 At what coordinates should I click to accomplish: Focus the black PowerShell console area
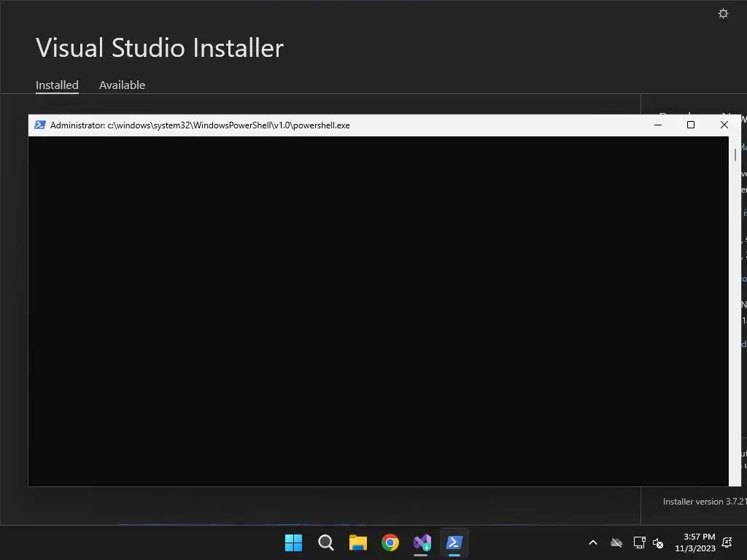[379, 311]
